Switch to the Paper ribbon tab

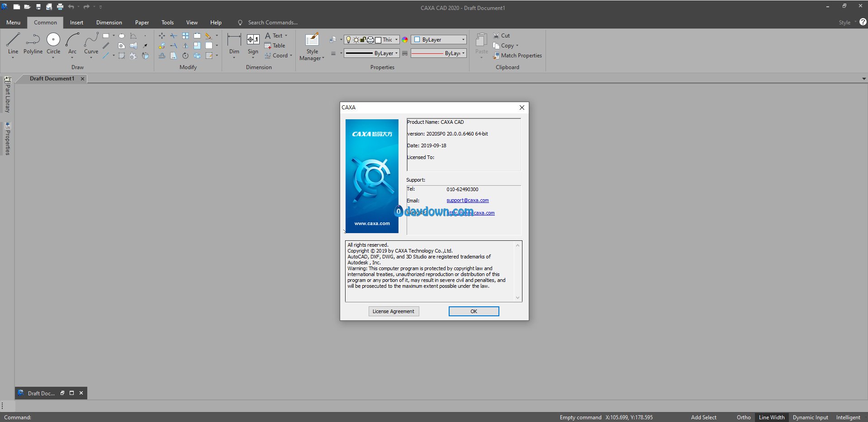[x=142, y=22]
